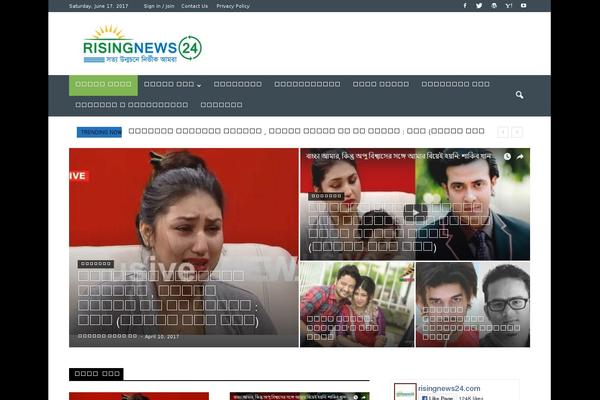The width and height of the screenshot is (600, 400).
Task: Click the Saturday, June 17, 2017 date
Action: pos(99,6)
